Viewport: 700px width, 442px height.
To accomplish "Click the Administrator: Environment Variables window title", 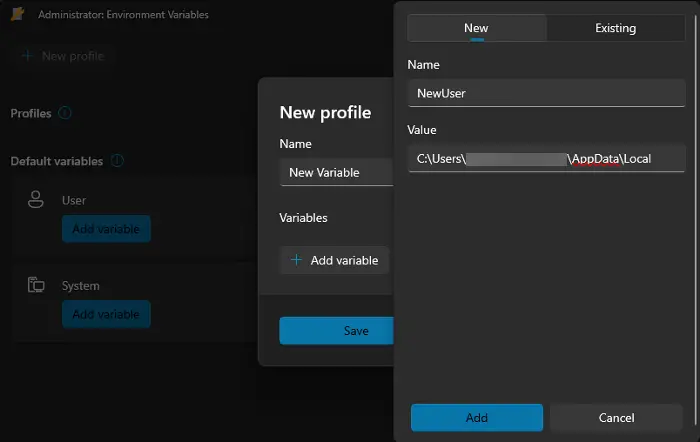I will pyautogui.click(x=123, y=15).
